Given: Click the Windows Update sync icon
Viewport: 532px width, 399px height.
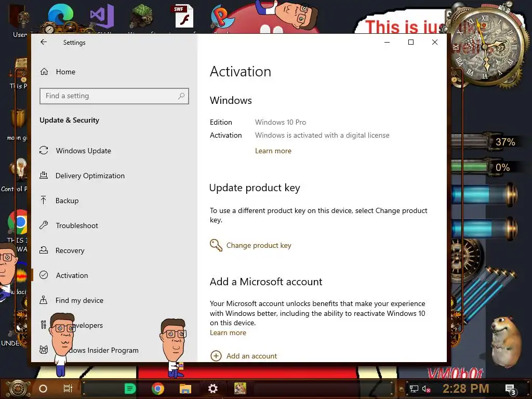Looking at the screenshot, I should click(x=44, y=150).
